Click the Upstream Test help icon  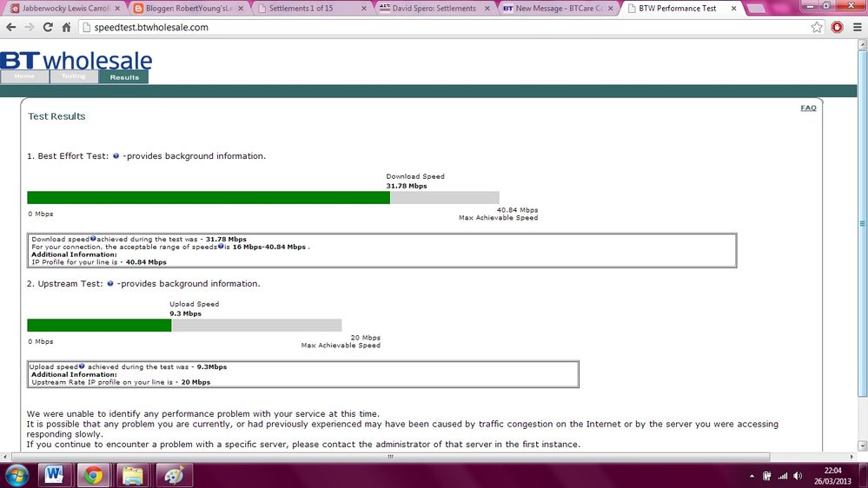pyautogui.click(x=110, y=283)
